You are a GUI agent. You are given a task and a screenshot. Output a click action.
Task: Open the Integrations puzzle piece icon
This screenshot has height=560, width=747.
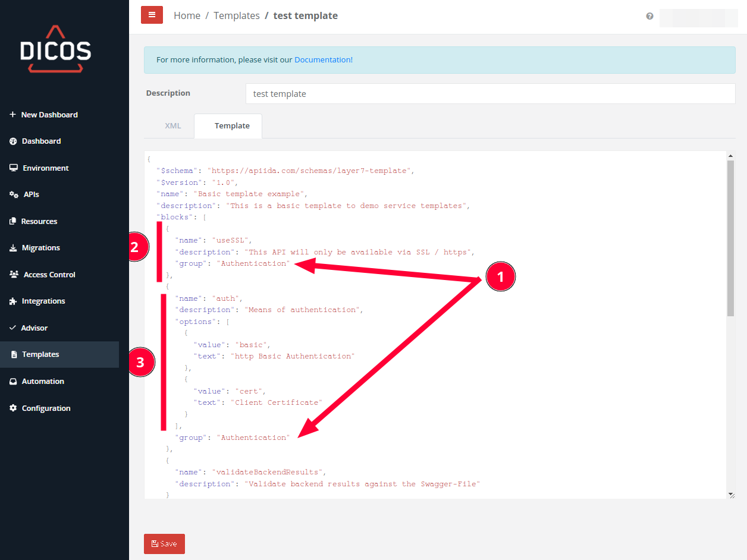13,301
